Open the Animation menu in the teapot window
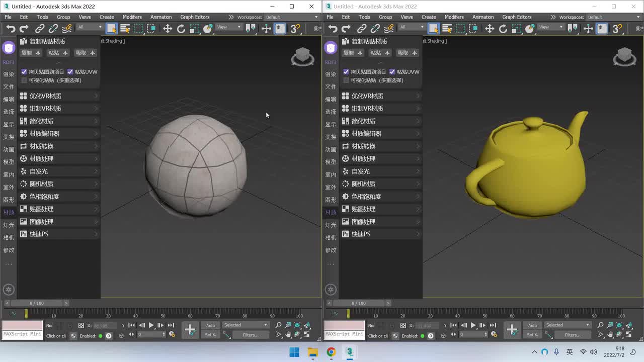The image size is (644, 362). coord(483,17)
